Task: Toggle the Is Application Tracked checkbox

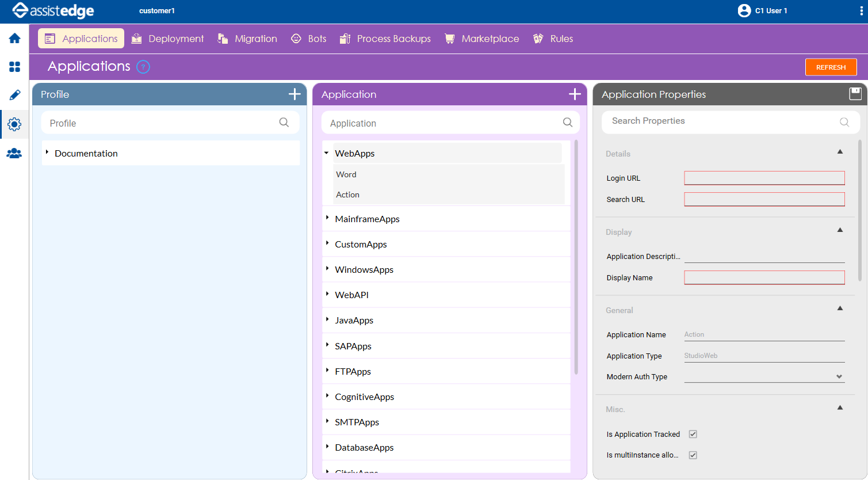Action: pyautogui.click(x=693, y=435)
